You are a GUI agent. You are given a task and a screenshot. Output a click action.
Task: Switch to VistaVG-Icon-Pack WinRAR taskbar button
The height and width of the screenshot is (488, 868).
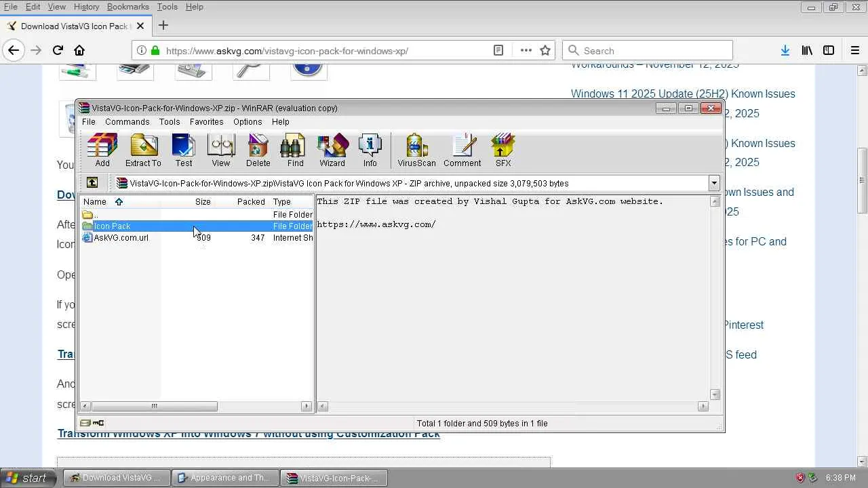coord(332,478)
